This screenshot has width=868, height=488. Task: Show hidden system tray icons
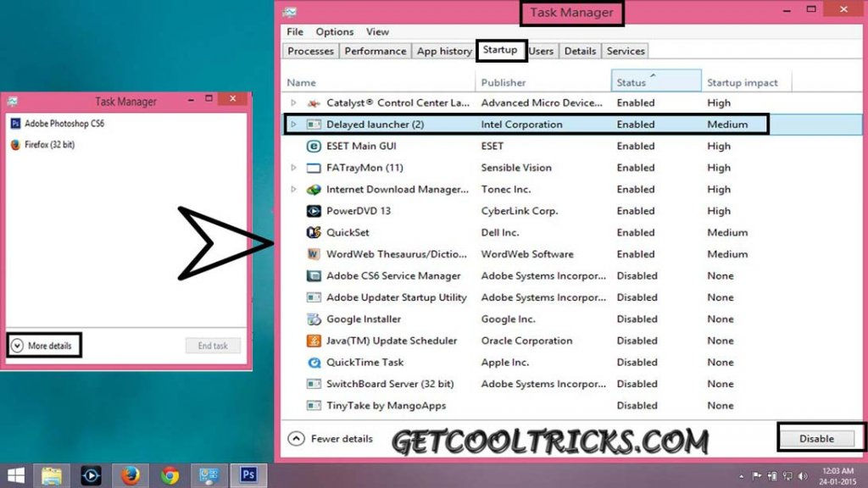(741, 476)
